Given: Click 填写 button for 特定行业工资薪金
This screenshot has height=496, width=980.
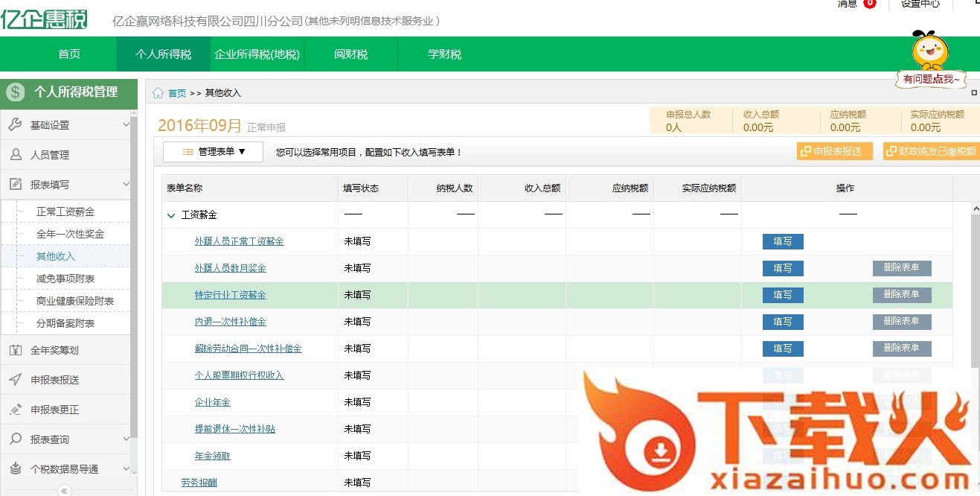Looking at the screenshot, I should pyautogui.click(x=782, y=295).
